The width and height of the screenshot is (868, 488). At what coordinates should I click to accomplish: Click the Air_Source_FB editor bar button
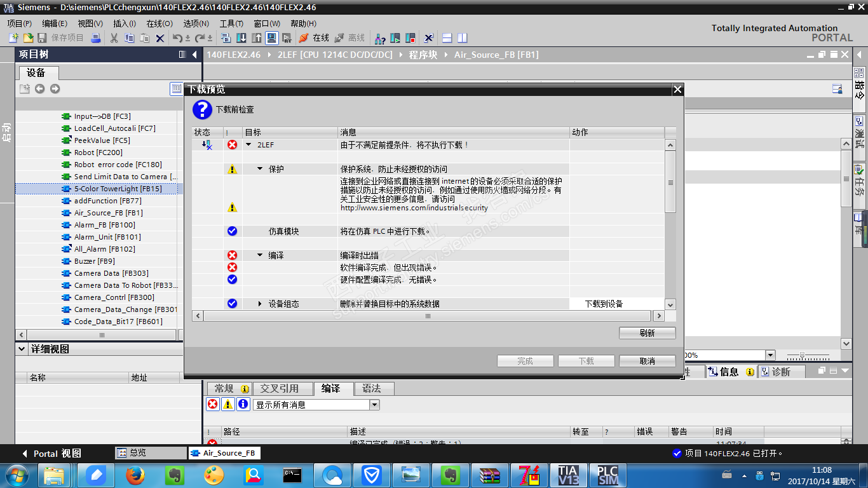point(225,453)
